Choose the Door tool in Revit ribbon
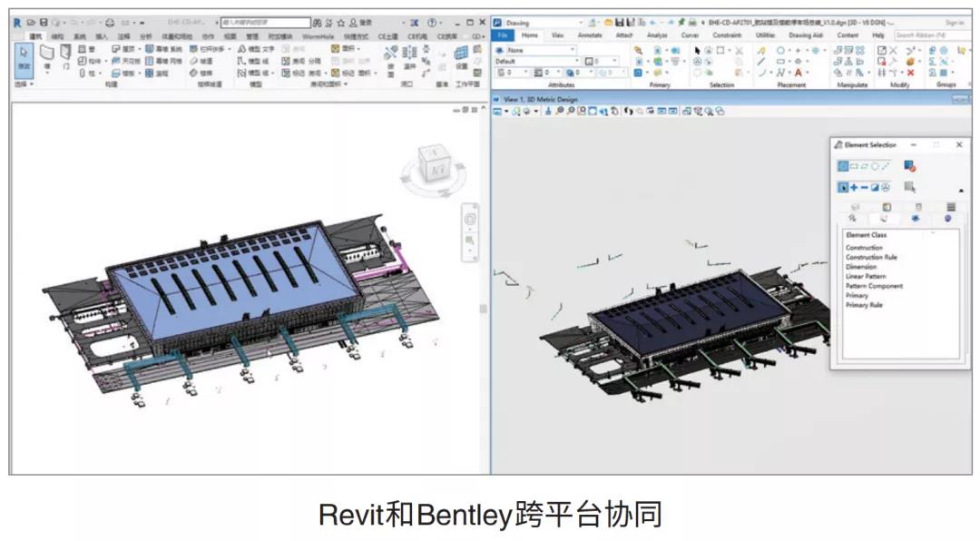This screenshot has height=541, width=980. click(x=65, y=55)
